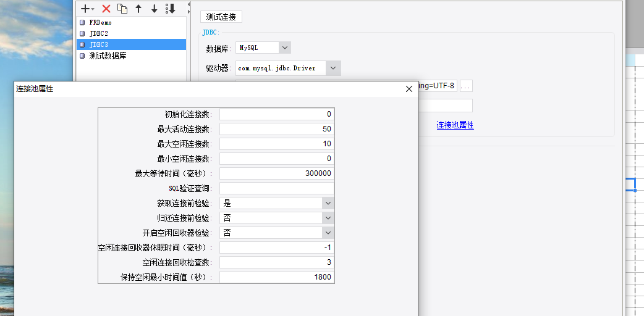Open the dropdown arrow beside the plus icon

pyautogui.click(x=93, y=9)
